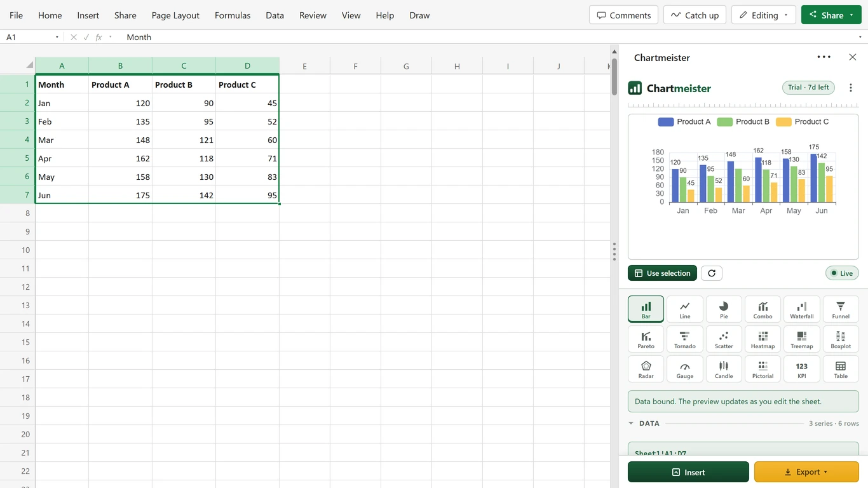Select the Gauge chart type

pos(685,369)
